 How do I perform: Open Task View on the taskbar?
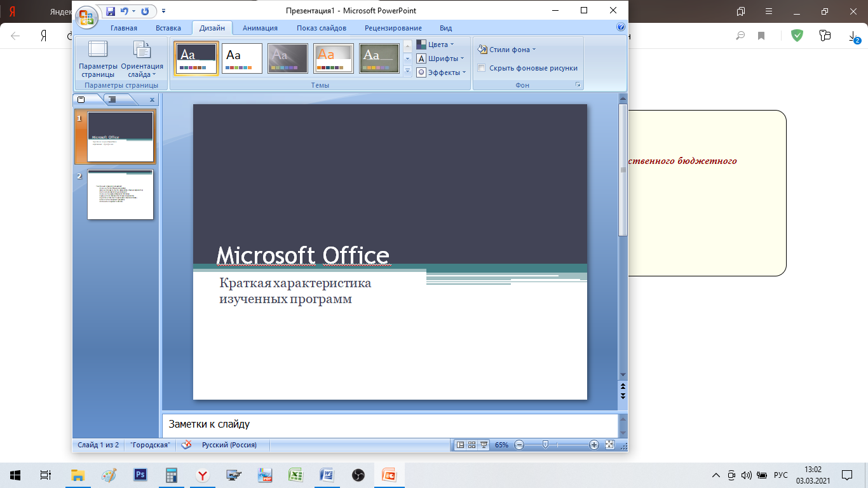(46, 475)
